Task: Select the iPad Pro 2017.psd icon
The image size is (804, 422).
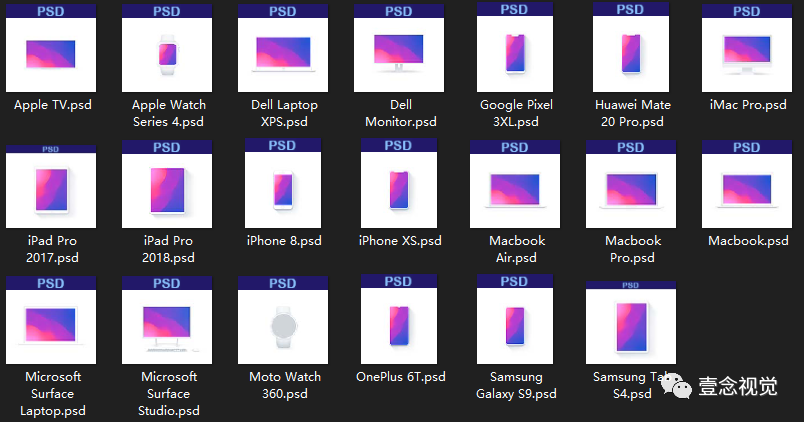Action: [51, 187]
